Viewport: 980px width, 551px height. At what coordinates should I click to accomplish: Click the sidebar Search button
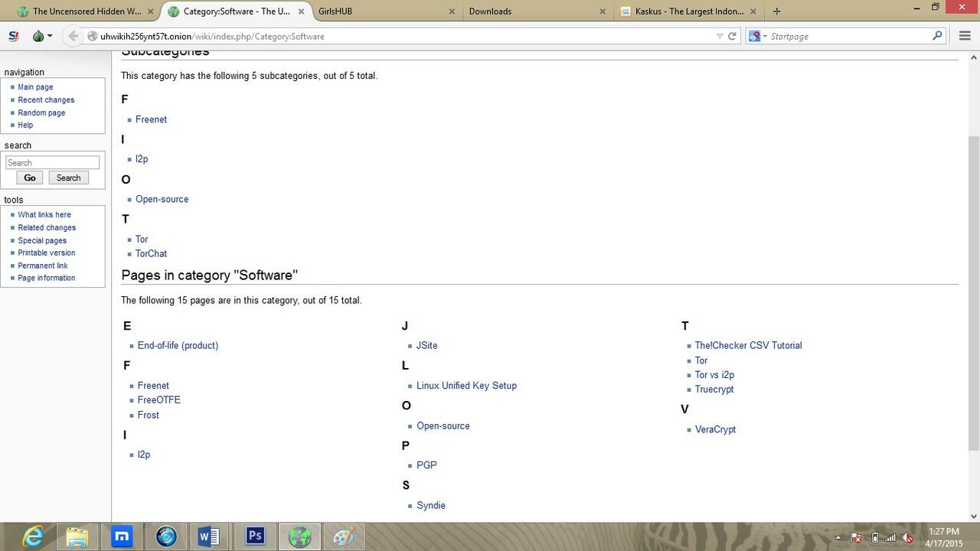(x=68, y=178)
